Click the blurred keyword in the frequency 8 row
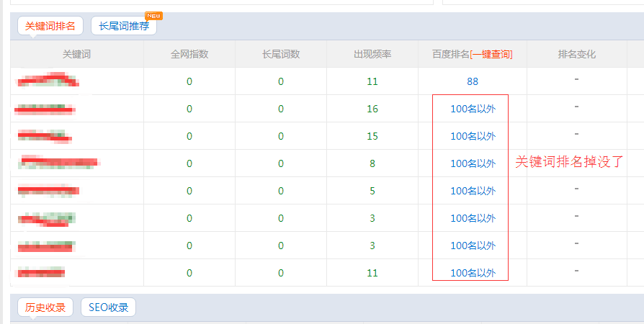The height and width of the screenshot is (324, 644). 60,162
